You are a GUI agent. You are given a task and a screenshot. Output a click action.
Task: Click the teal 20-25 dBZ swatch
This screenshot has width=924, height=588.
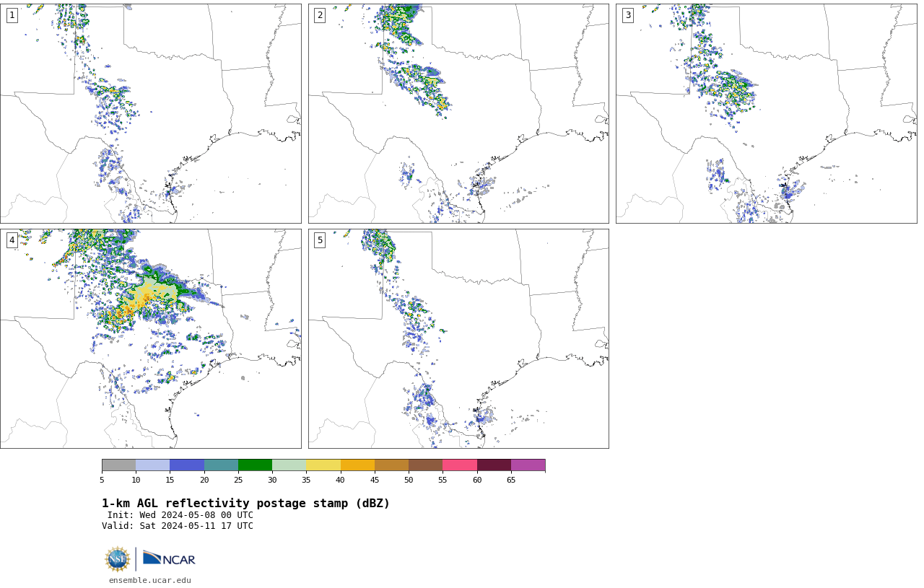(x=221, y=465)
